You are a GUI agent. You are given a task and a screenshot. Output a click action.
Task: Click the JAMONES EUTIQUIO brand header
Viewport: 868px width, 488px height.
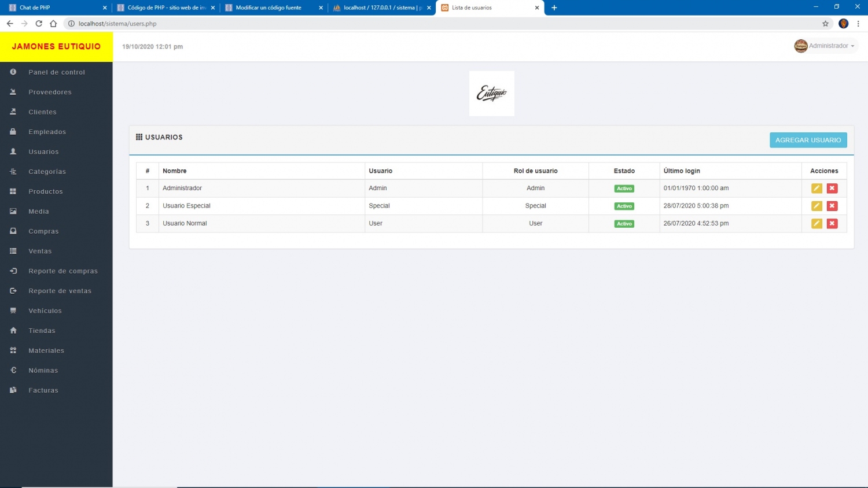click(56, 46)
